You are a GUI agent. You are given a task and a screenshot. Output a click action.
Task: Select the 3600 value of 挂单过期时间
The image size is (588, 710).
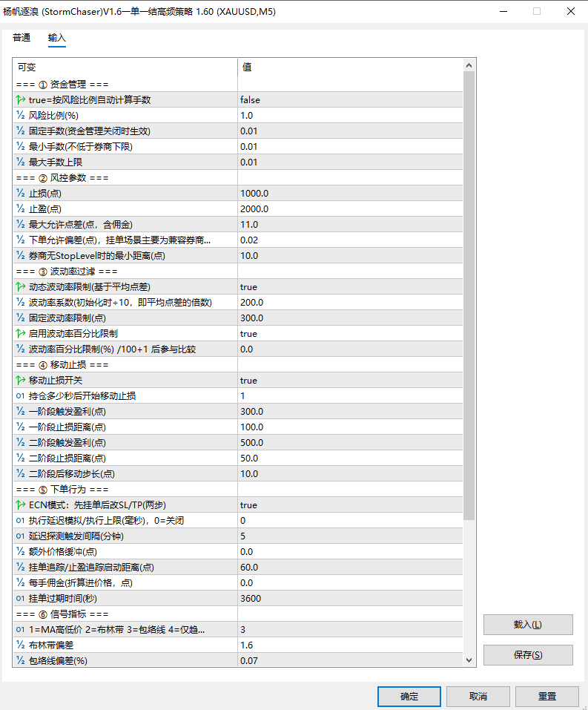tap(251, 598)
